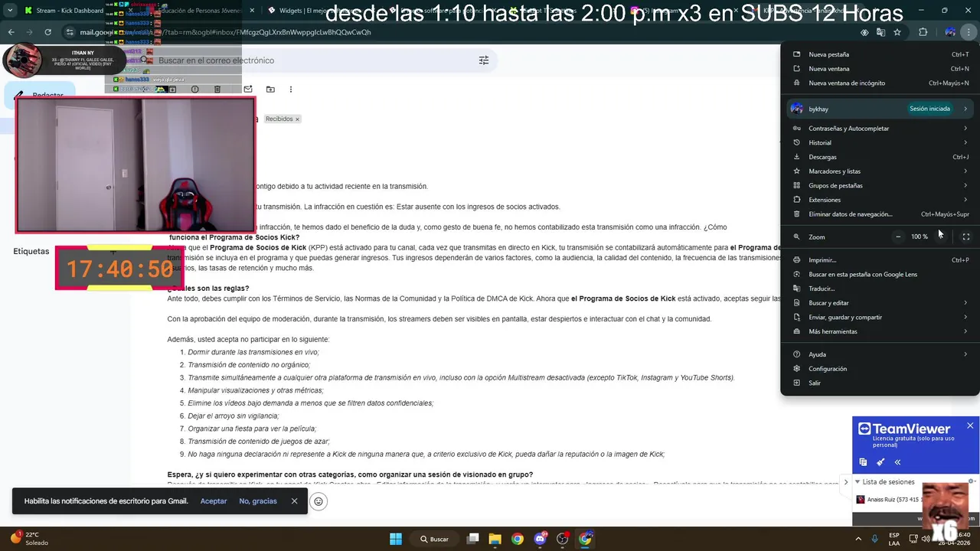Remove the Recibidos label chip

point(297,119)
